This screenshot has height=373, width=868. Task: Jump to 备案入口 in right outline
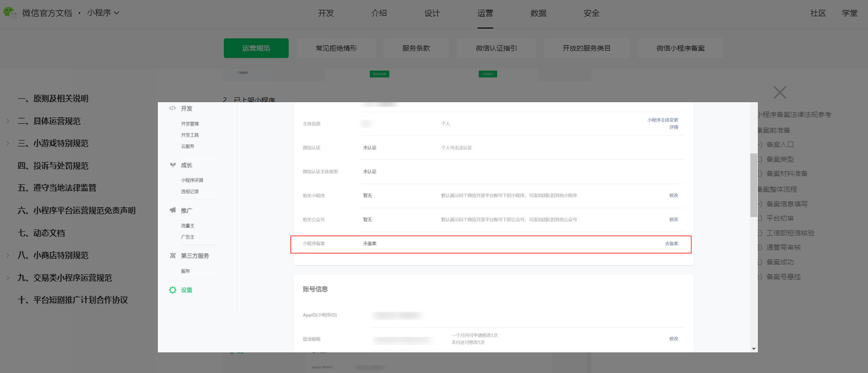[780, 145]
